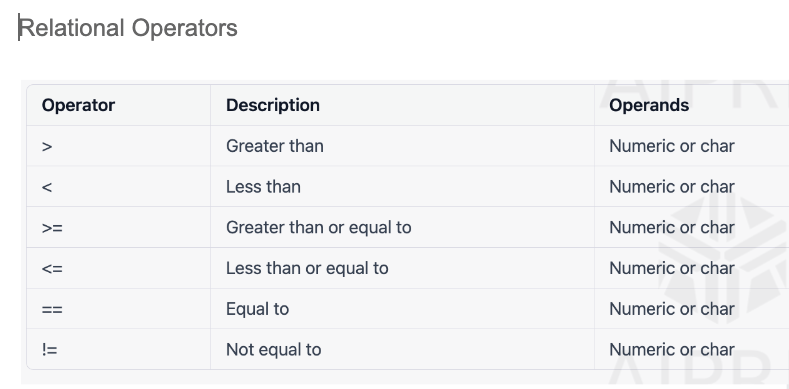
Task: Click Numeric or char in != row
Action: click(x=672, y=350)
